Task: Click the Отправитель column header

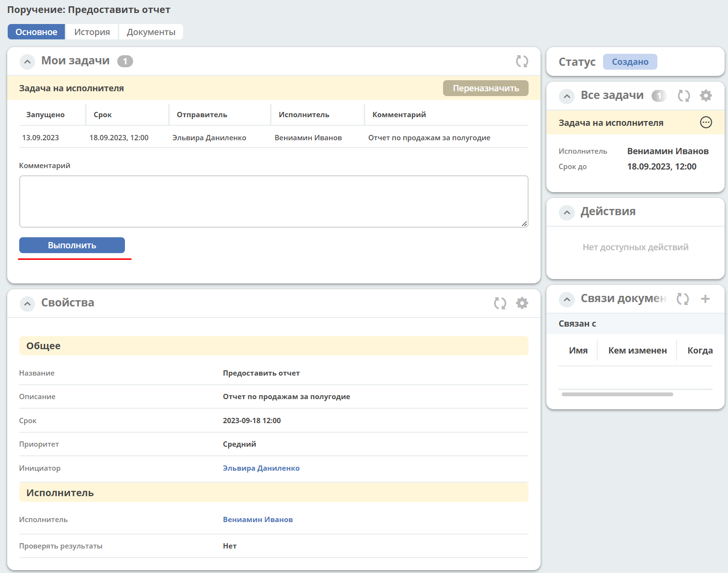Action: tap(202, 115)
